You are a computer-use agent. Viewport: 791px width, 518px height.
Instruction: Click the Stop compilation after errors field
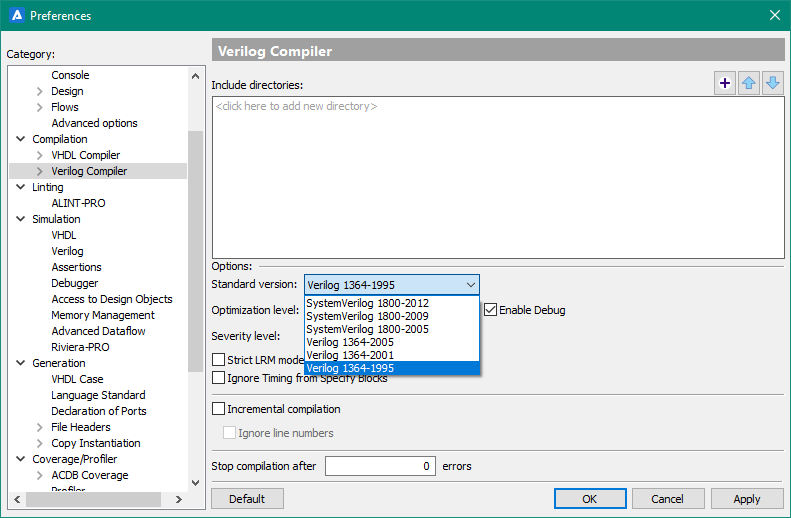pyautogui.click(x=380, y=466)
